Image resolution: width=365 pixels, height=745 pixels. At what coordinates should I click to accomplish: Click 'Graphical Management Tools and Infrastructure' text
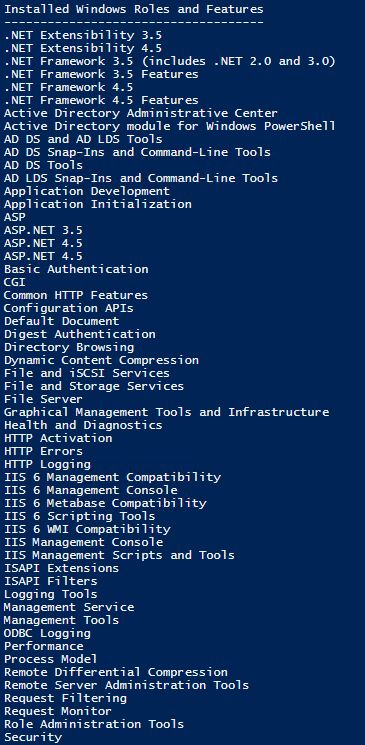point(166,412)
